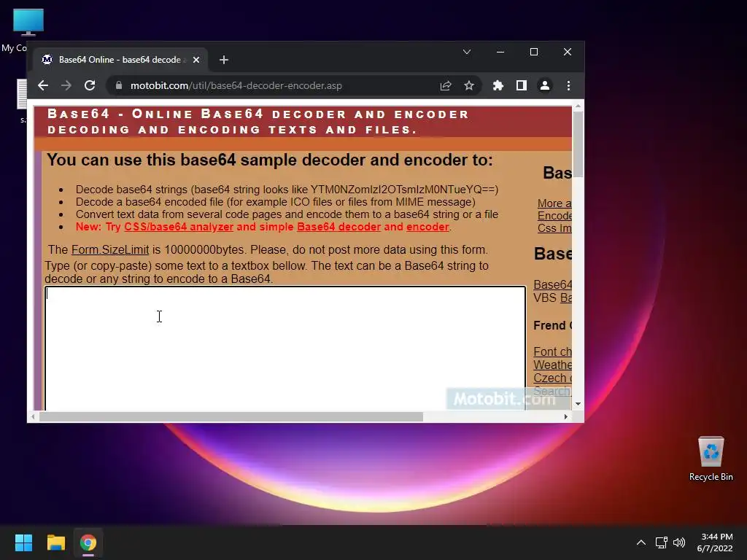This screenshot has height=560, width=747.
Task: Minimize the Chrome window
Action: [500, 52]
